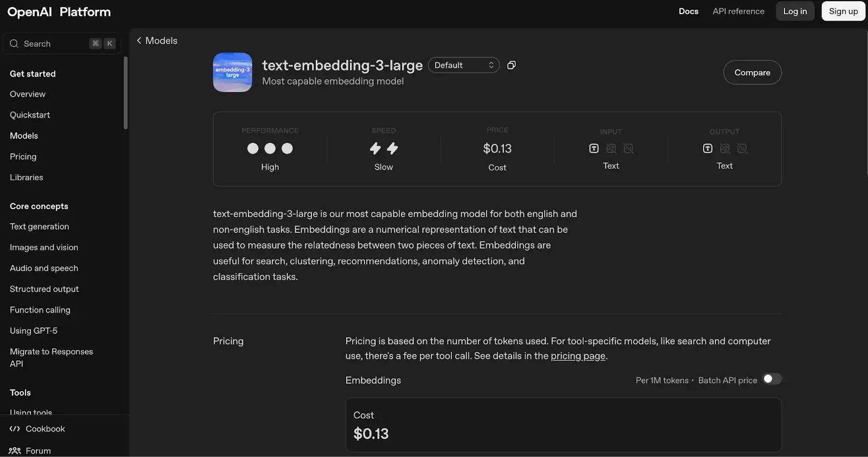Click the search magnifier icon

[14, 43]
